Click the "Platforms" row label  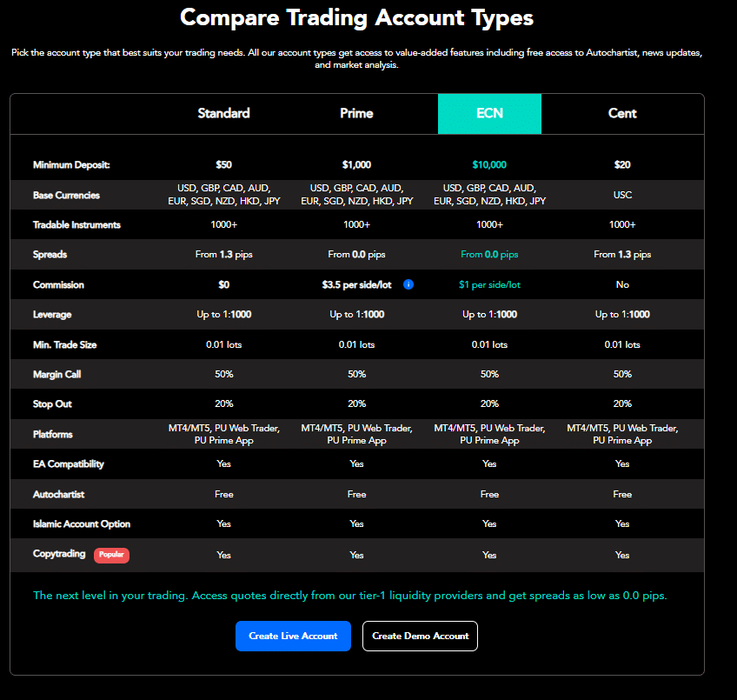tap(53, 434)
